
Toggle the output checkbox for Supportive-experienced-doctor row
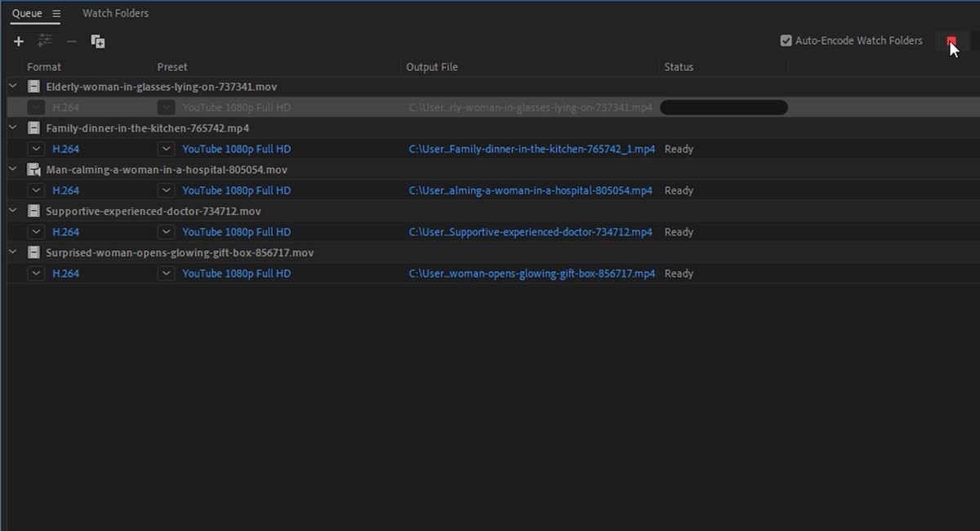click(36, 231)
